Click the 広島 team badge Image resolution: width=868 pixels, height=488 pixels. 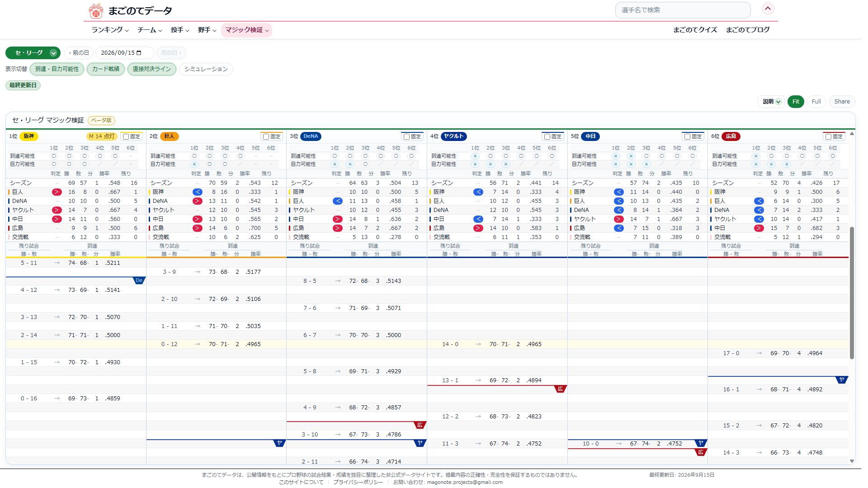pos(731,136)
